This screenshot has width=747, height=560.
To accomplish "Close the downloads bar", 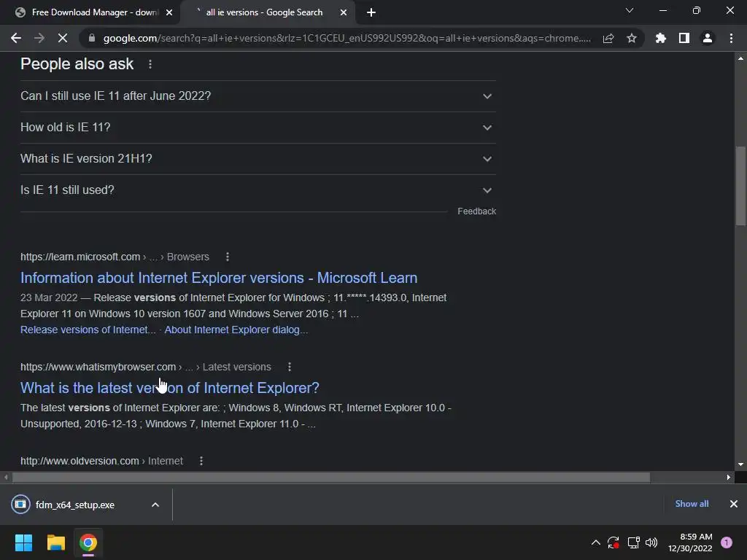I will point(734,504).
